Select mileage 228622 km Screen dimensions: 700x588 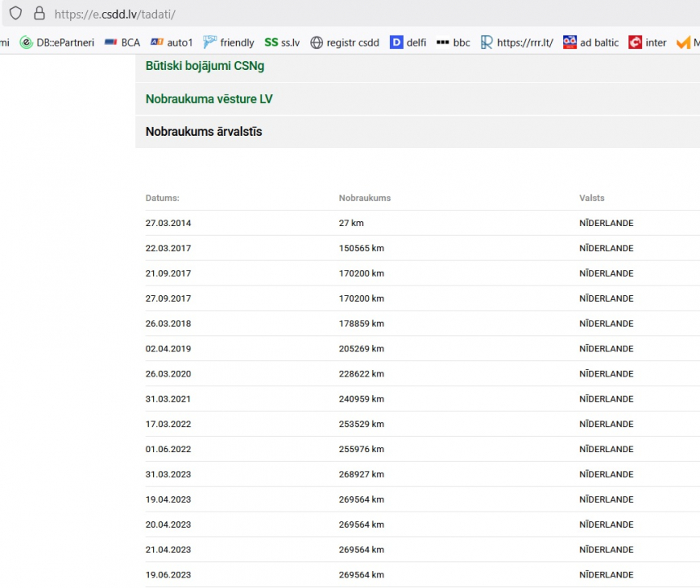coord(361,374)
